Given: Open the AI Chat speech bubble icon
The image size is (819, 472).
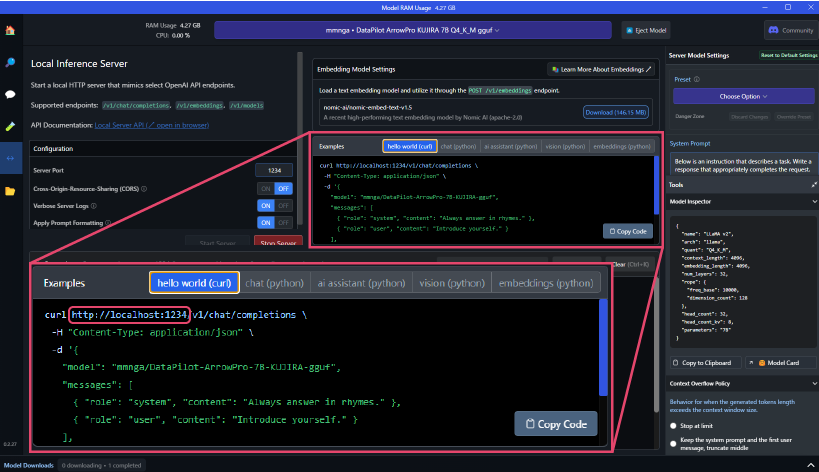Looking at the screenshot, I should click(10, 94).
